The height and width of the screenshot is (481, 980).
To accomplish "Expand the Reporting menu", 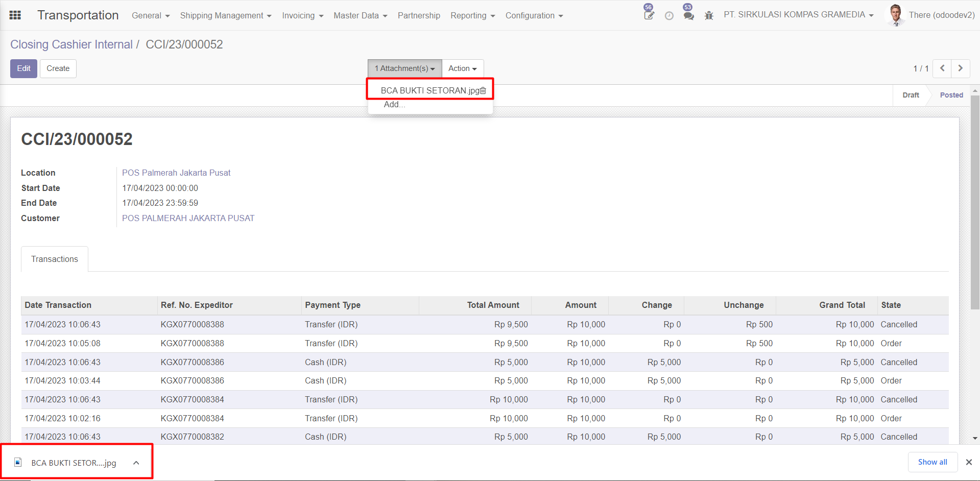I will pyautogui.click(x=473, y=15).
